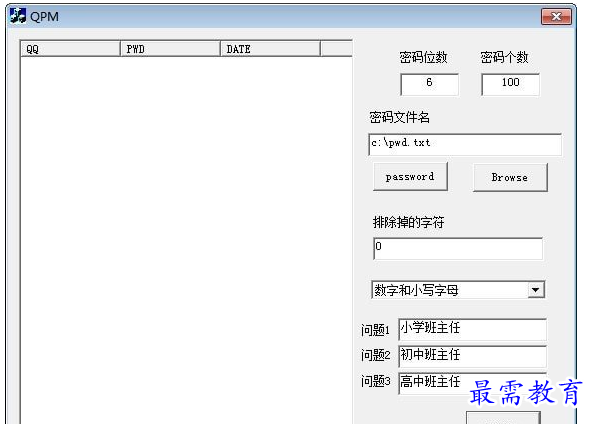
Task: Click the 问题1 label
Action: point(375,330)
